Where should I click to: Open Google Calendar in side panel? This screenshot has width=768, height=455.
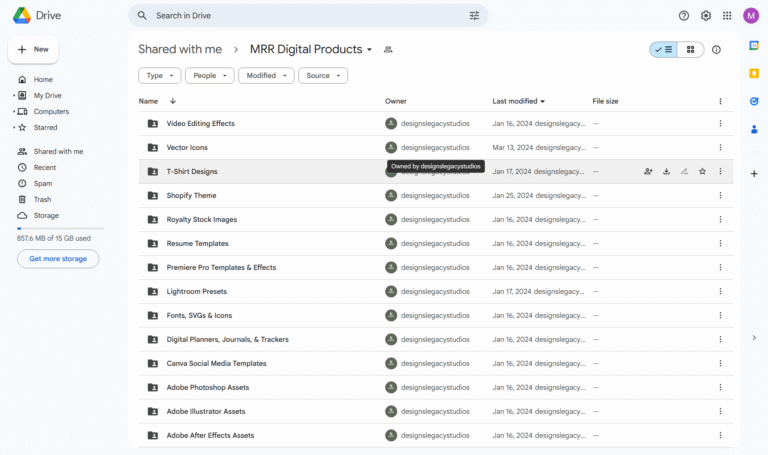754,45
